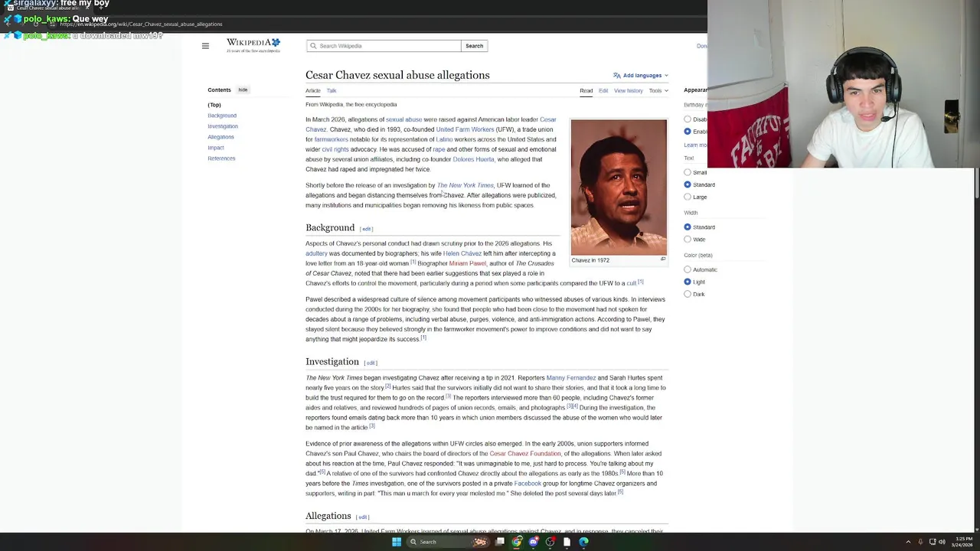Select Large text size

(x=688, y=197)
